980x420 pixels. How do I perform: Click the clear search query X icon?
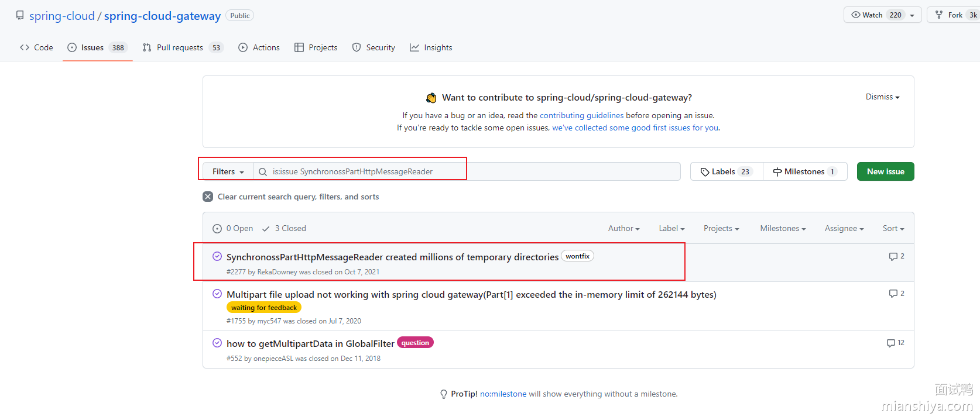pos(208,197)
